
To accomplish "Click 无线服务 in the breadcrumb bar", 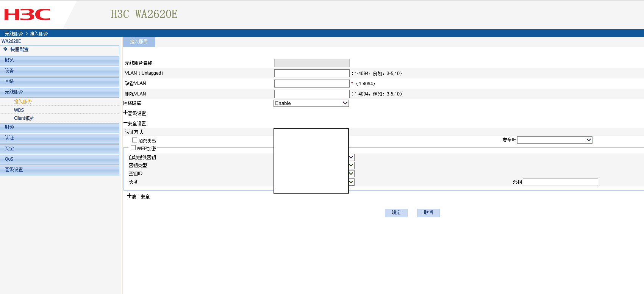I will 14,34.
